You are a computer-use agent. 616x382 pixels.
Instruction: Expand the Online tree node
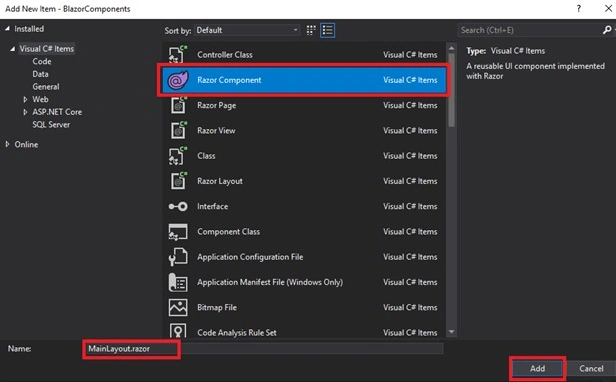7,144
